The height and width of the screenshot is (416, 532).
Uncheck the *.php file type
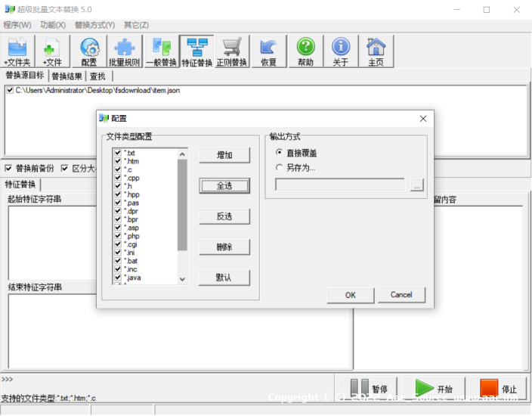pyautogui.click(x=118, y=236)
